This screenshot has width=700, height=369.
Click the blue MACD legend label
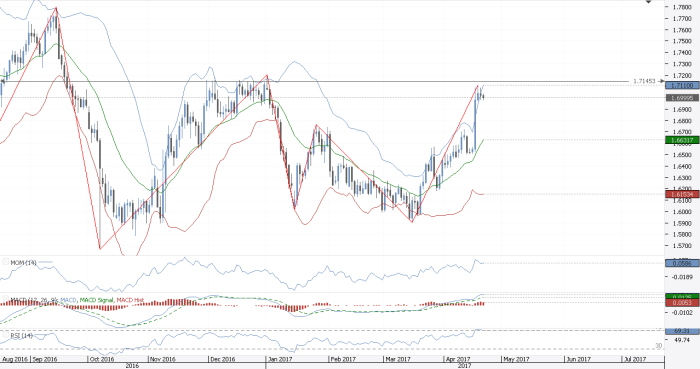tap(68, 300)
